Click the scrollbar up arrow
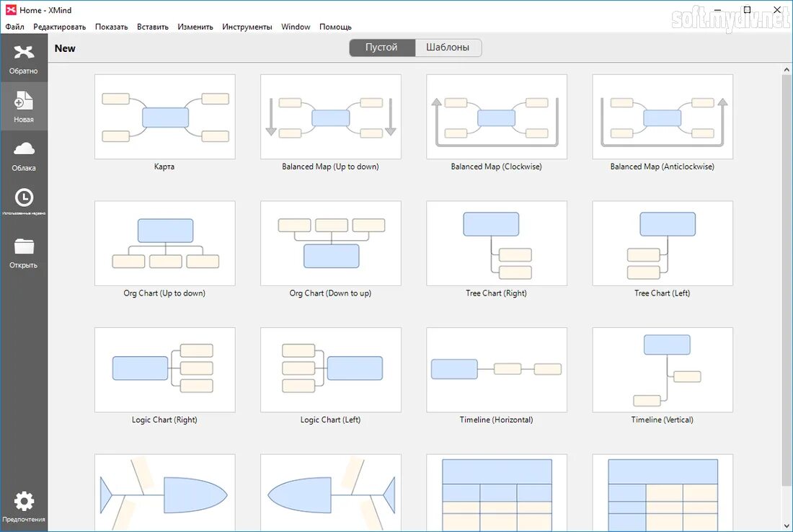This screenshot has height=532, width=793. click(x=787, y=69)
